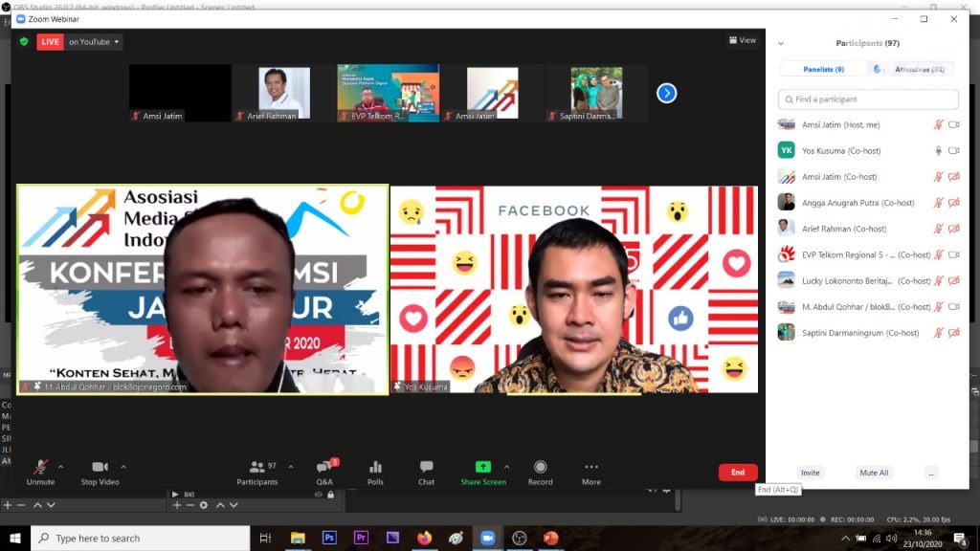Open the notification center icon
The width and height of the screenshot is (980, 551).
(961, 538)
